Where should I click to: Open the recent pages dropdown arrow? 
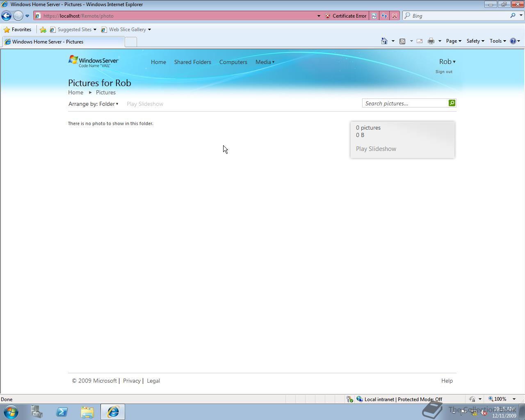point(27,16)
